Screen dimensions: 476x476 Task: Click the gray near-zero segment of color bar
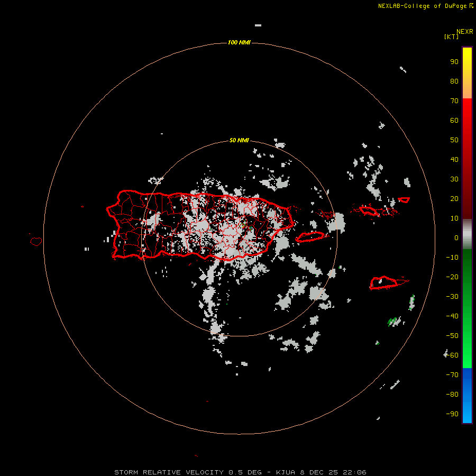(467, 234)
